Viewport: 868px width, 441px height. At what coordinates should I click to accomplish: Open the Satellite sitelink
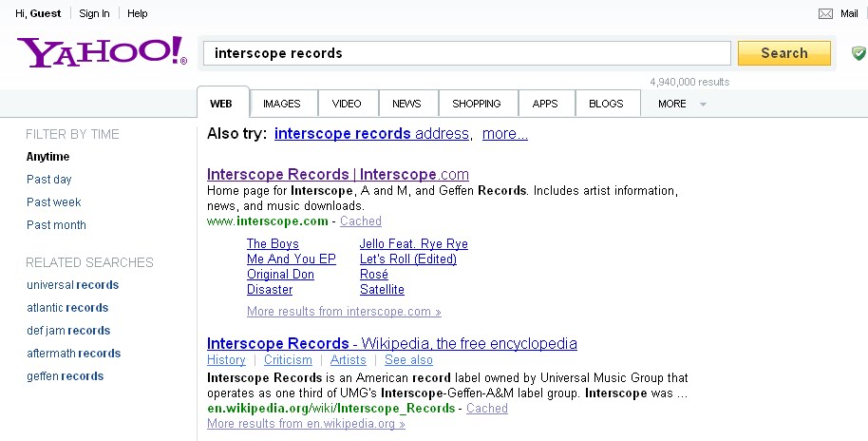click(x=382, y=289)
